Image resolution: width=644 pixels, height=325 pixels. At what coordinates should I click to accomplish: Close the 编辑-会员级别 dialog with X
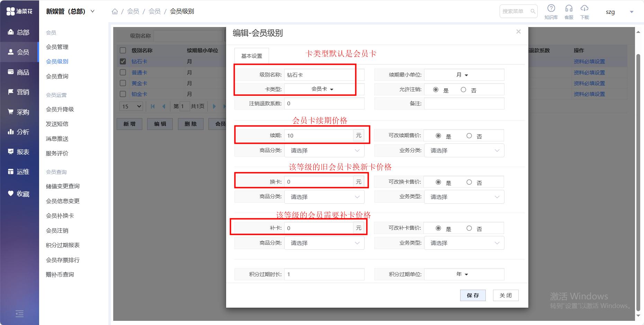(518, 32)
